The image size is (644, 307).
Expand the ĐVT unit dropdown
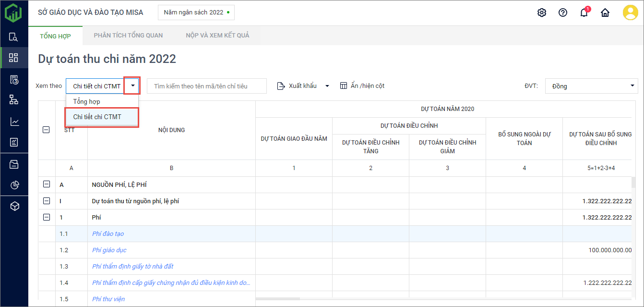(632, 86)
